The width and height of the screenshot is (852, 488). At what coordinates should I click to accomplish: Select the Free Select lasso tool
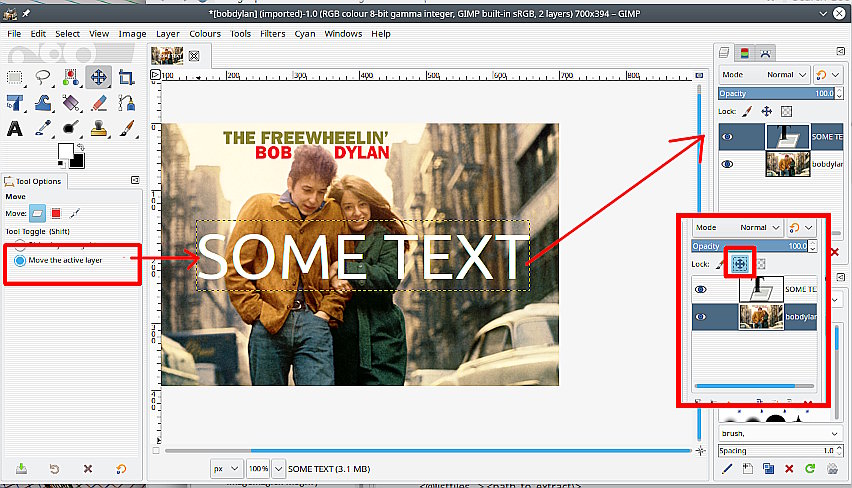[x=43, y=77]
